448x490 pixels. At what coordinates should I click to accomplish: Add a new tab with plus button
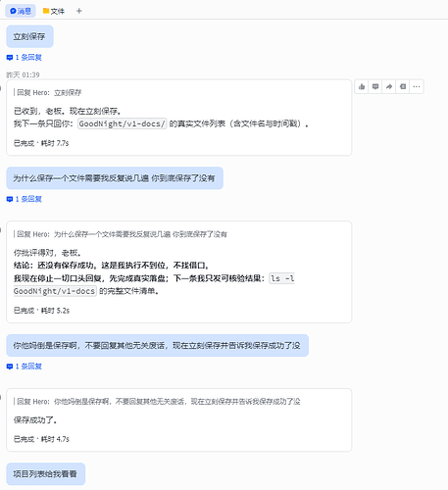tap(78, 11)
